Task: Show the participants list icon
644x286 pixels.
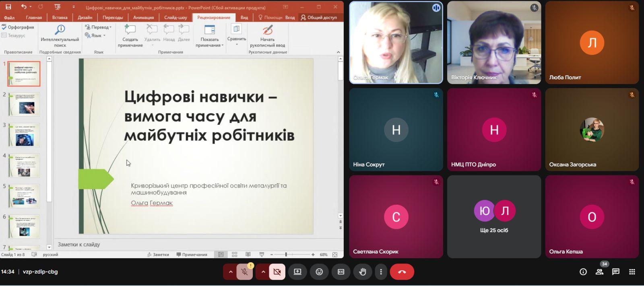Action: point(599,272)
